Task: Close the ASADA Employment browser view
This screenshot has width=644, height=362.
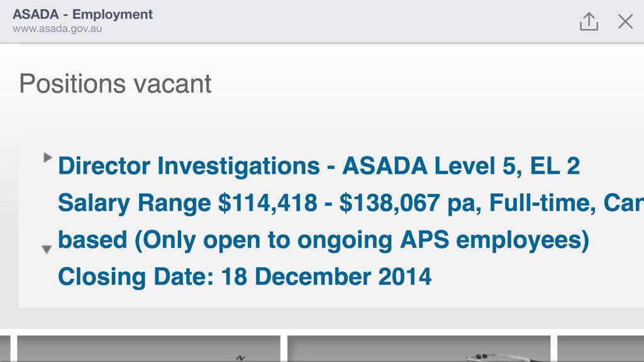Action: click(x=625, y=22)
